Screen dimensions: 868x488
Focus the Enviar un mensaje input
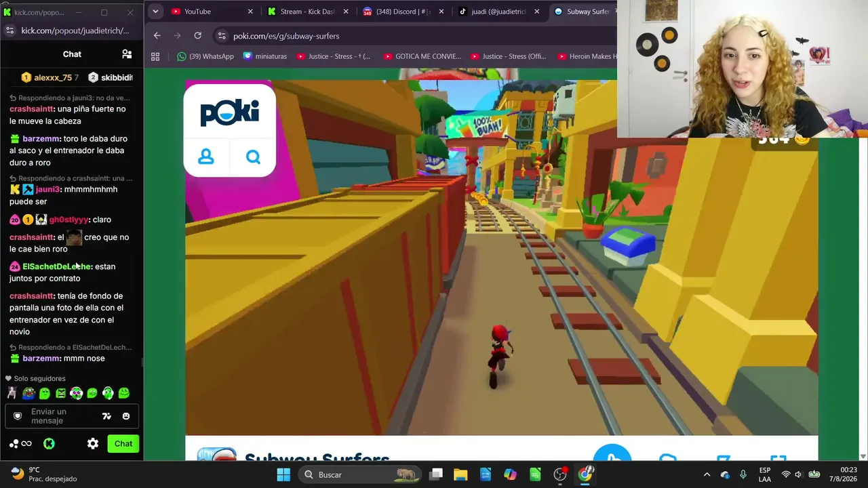tap(62, 416)
